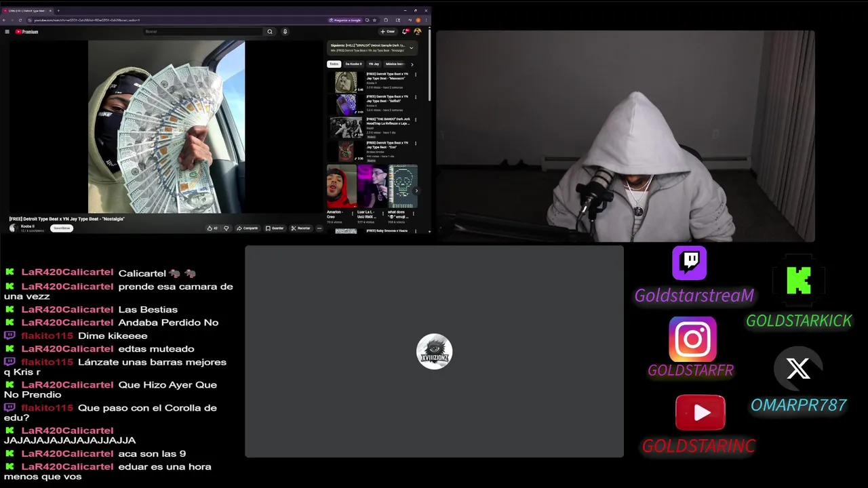This screenshot has height=488, width=868.
Task: Open the Crear create button
Action: pyautogui.click(x=387, y=31)
